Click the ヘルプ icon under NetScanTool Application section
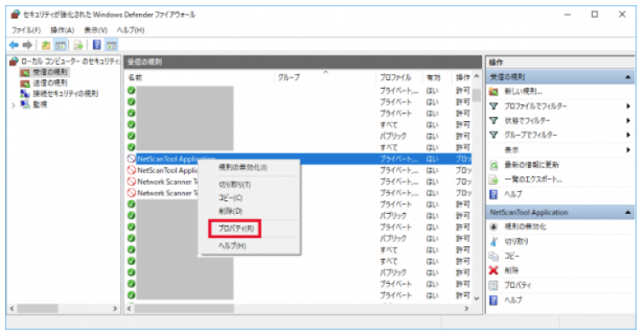Viewport: 644px width, 335px height. [494, 300]
